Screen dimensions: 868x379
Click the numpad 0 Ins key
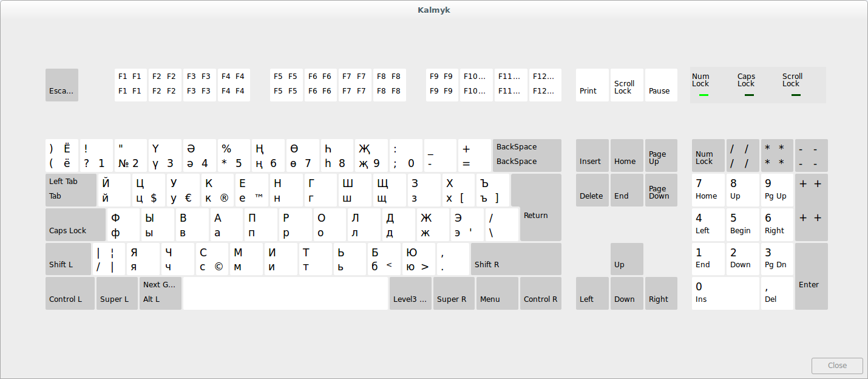[725, 293]
